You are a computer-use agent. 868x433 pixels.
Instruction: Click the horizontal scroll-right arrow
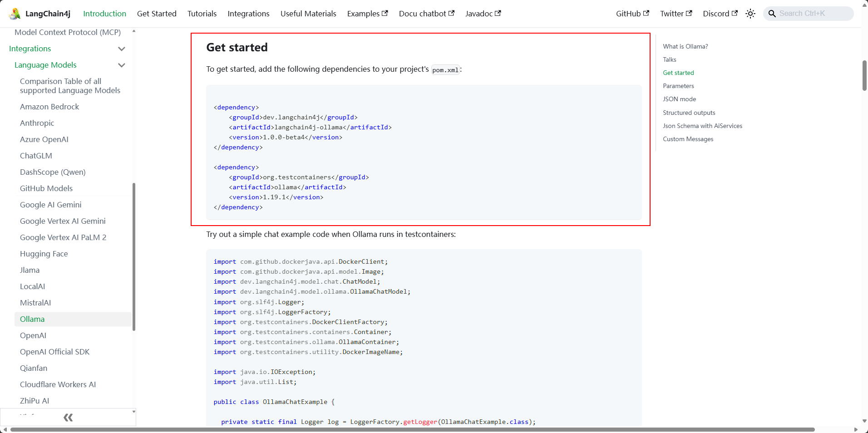(856, 429)
